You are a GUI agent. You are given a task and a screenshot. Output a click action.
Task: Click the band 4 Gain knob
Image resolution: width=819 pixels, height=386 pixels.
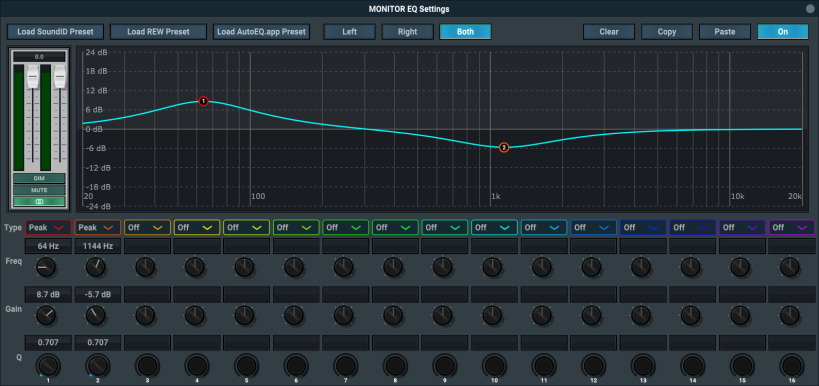tap(195, 315)
